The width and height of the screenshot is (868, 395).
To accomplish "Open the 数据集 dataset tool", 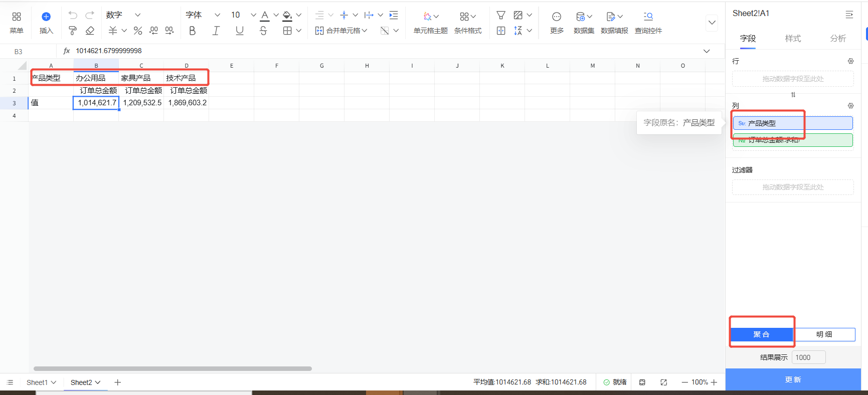I will click(x=584, y=23).
